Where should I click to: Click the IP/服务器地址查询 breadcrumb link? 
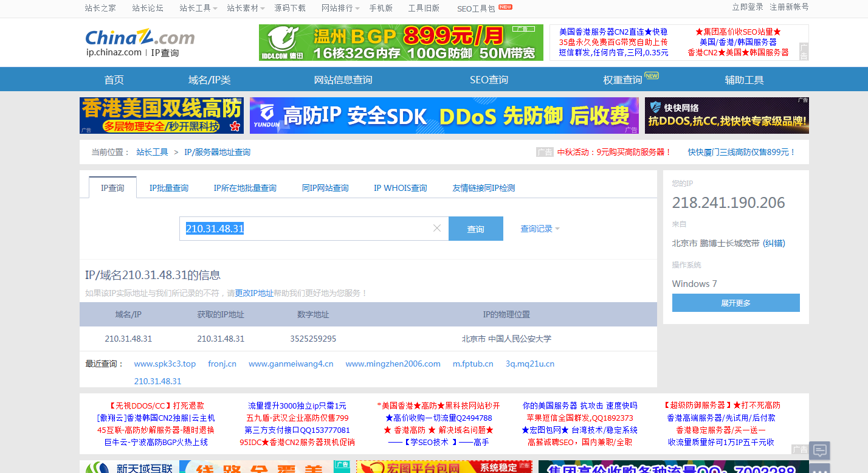(x=217, y=152)
